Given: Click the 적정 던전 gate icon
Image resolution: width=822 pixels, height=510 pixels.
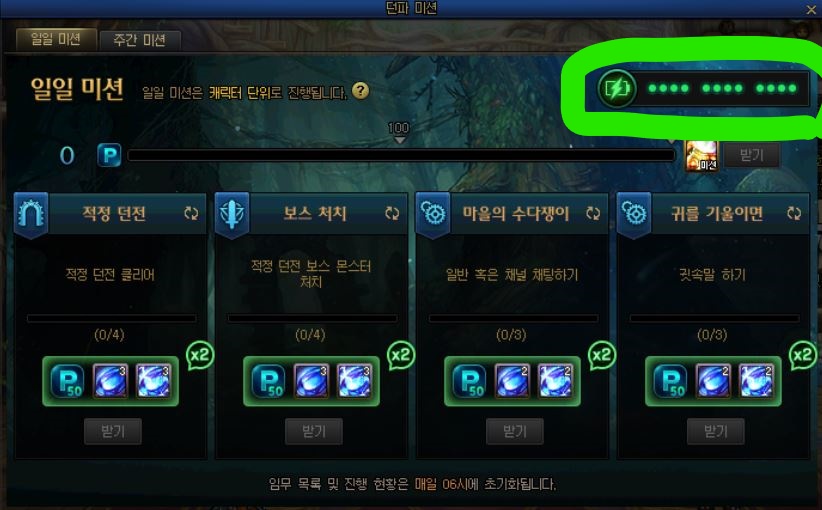Looking at the screenshot, I should [x=31, y=213].
